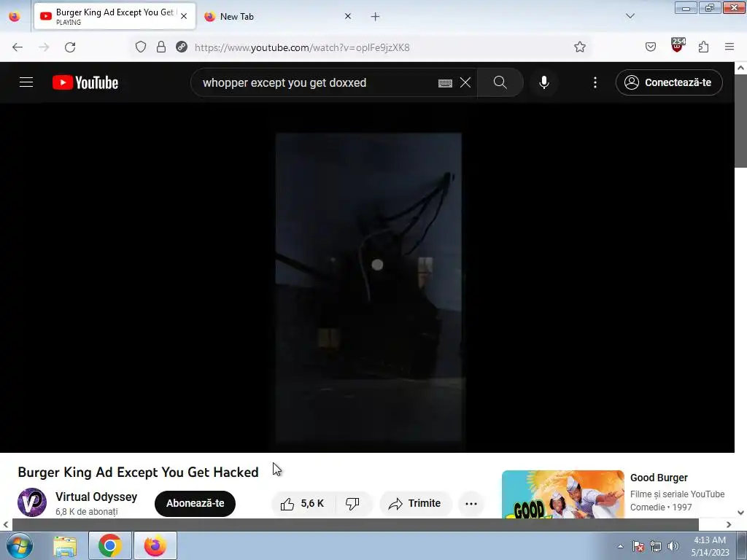The image size is (747, 560).
Task: Click the horizontal scrollbar right arrow
Action: pyautogui.click(x=729, y=524)
